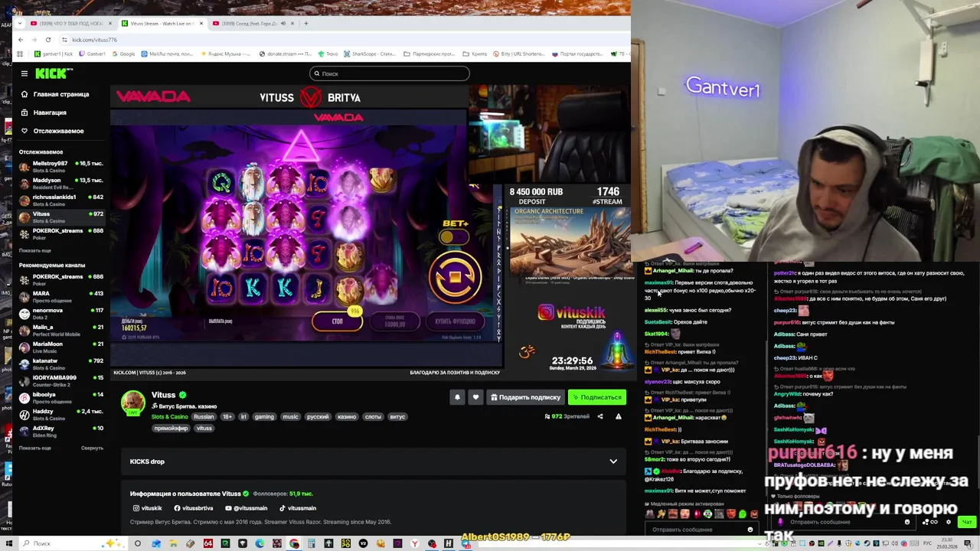Open the Google bookmark

click(x=122, y=54)
